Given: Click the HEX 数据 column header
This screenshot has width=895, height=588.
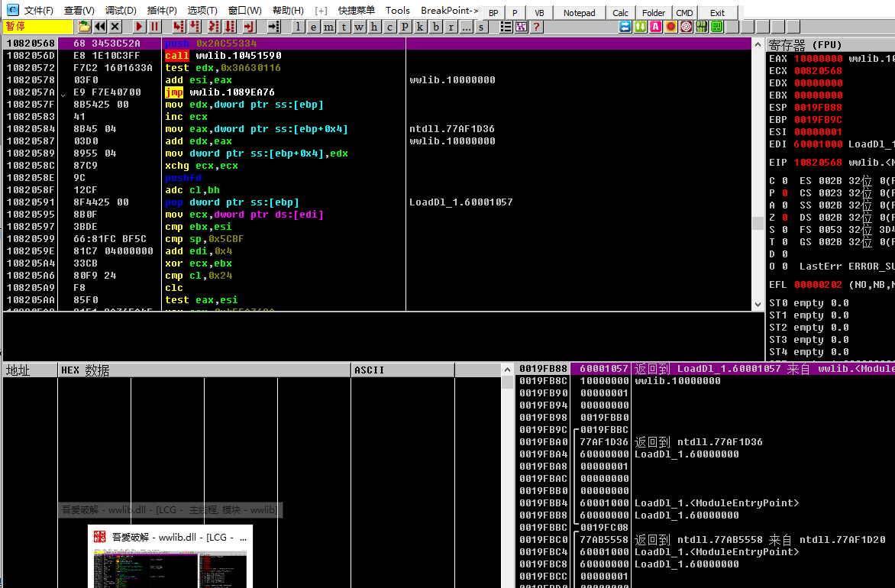Looking at the screenshot, I should click(x=205, y=370).
